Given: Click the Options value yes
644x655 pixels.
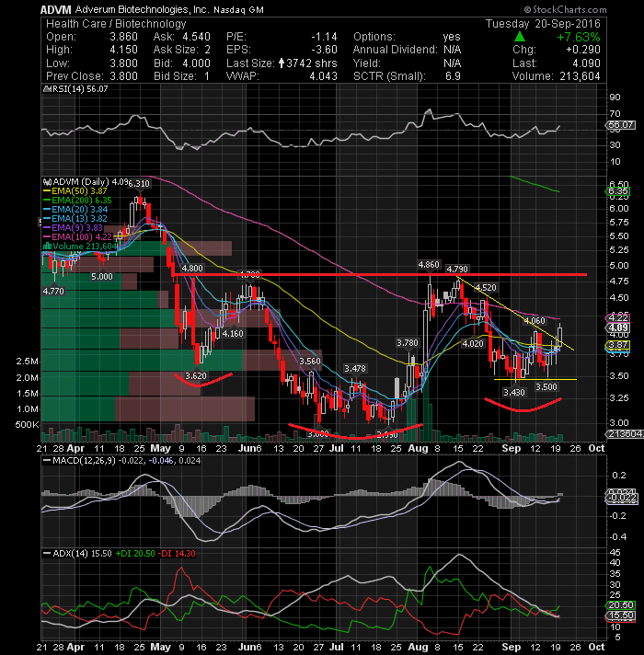Looking at the screenshot, I should click(452, 37).
